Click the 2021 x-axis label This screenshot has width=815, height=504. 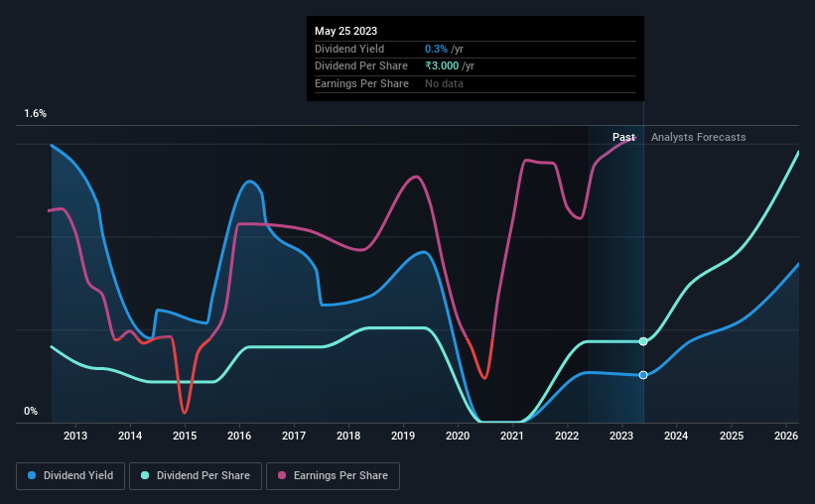click(512, 436)
